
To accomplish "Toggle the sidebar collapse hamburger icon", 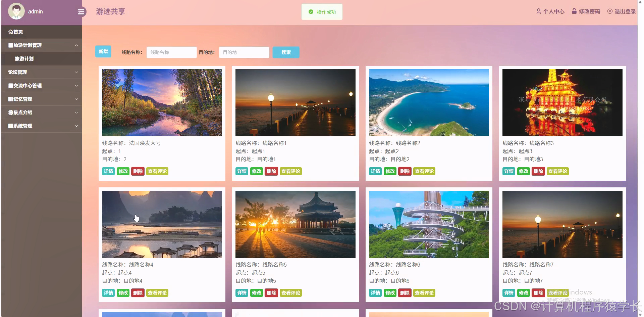I will 82,12.
